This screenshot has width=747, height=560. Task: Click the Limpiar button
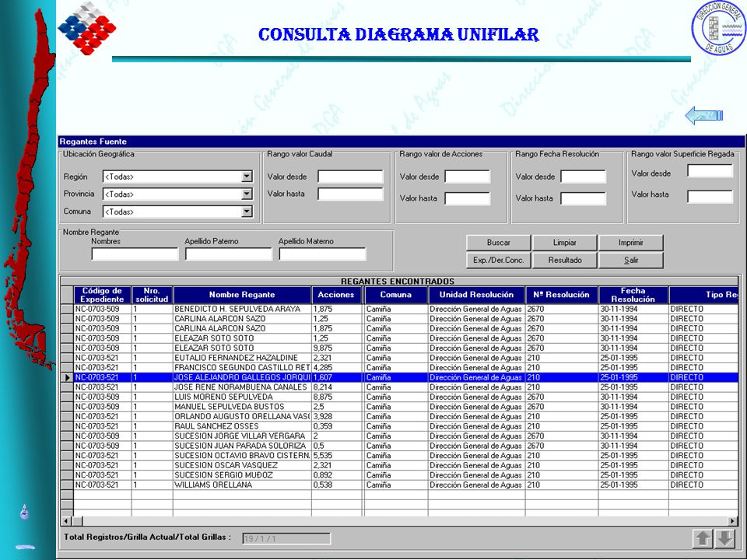tap(565, 243)
